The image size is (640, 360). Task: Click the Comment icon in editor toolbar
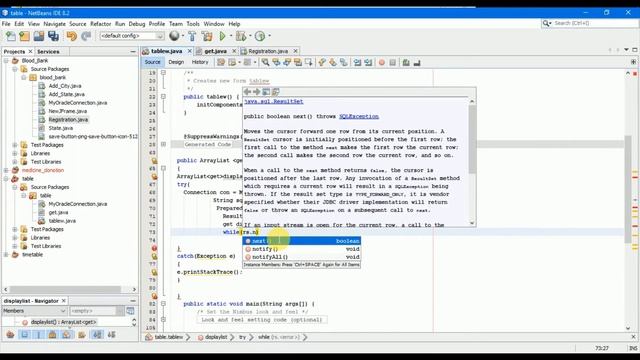[406, 62]
